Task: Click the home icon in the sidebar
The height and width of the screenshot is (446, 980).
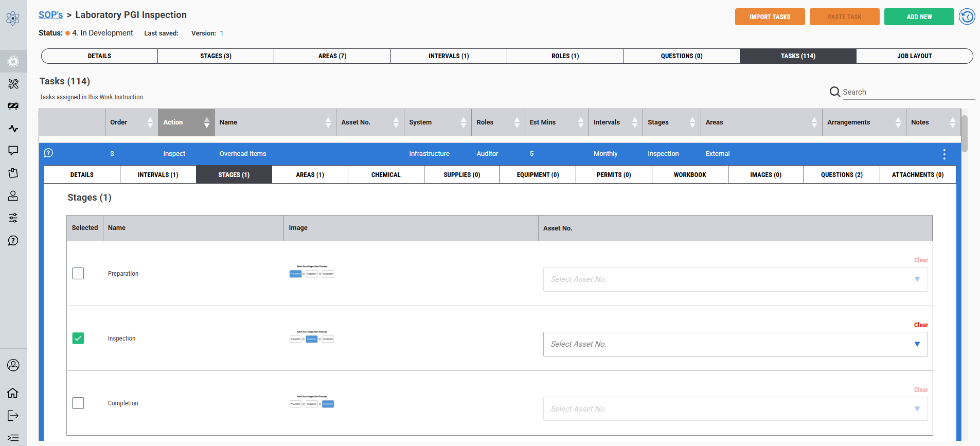Action: [13, 393]
